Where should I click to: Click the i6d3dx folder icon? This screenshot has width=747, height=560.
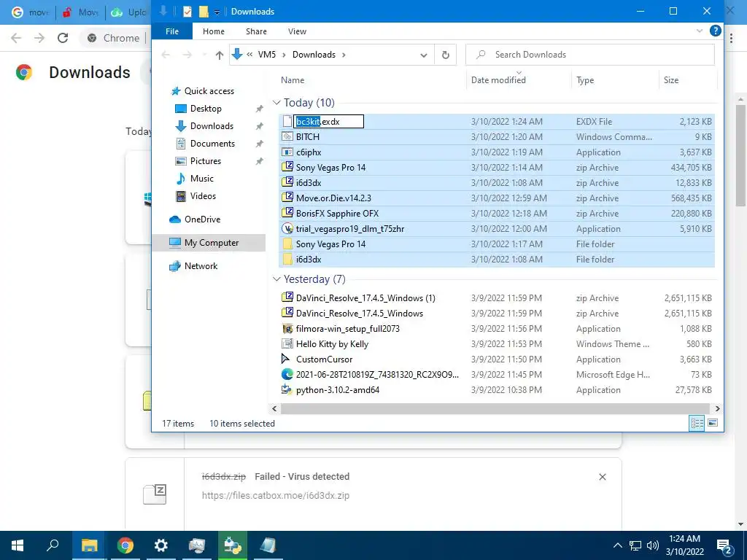[287, 259]
